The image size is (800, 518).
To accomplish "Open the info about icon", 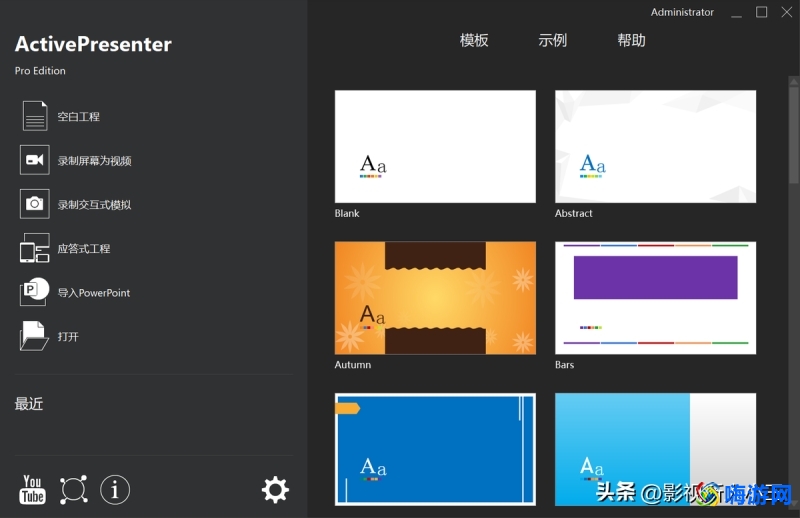I will coord(115,490).
